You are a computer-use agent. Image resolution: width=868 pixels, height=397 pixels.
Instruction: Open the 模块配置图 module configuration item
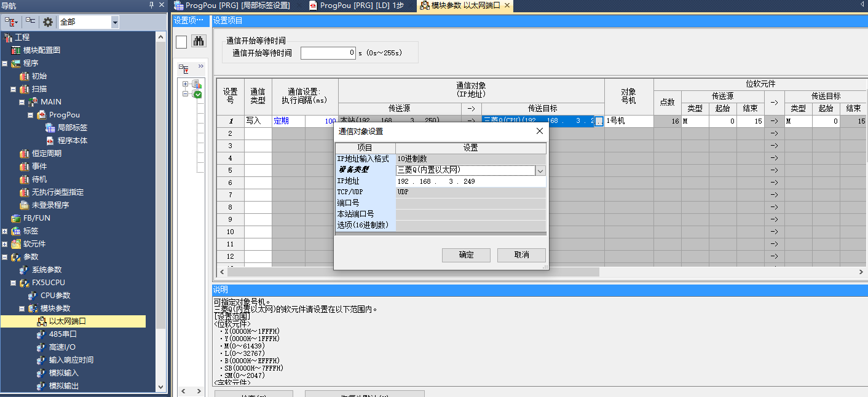pos(42,50)
